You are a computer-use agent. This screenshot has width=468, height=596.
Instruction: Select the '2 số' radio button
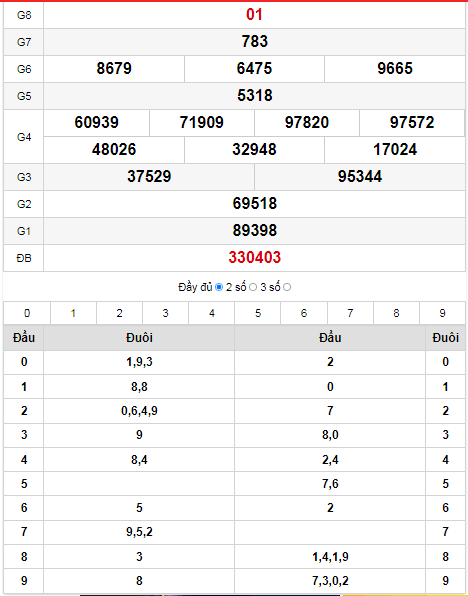253,287
